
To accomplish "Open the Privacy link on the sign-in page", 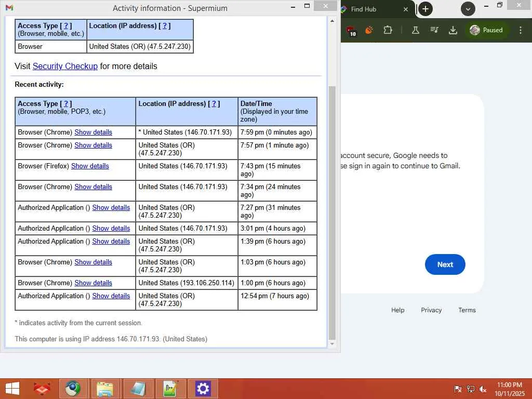I will (x=431, y=310).
